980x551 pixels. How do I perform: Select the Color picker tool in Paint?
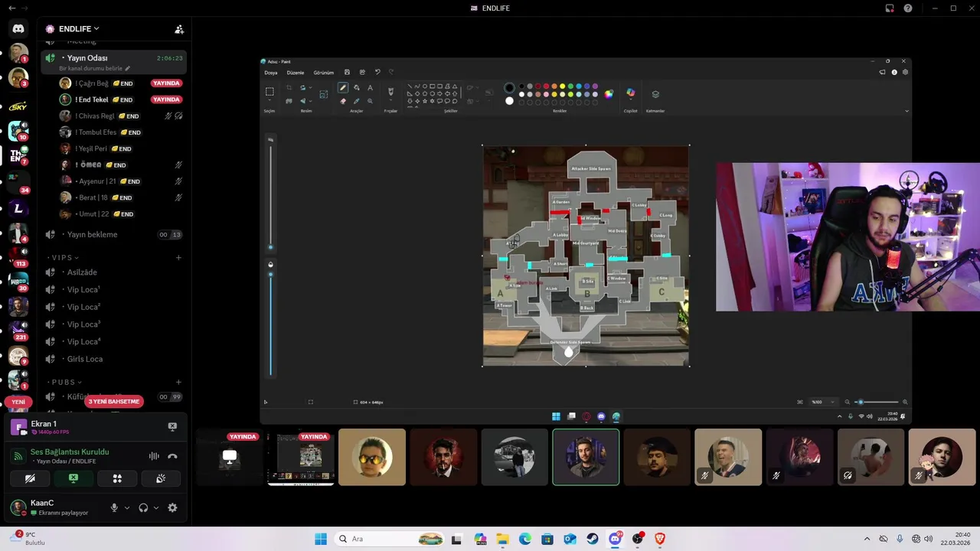coord(356,101)
